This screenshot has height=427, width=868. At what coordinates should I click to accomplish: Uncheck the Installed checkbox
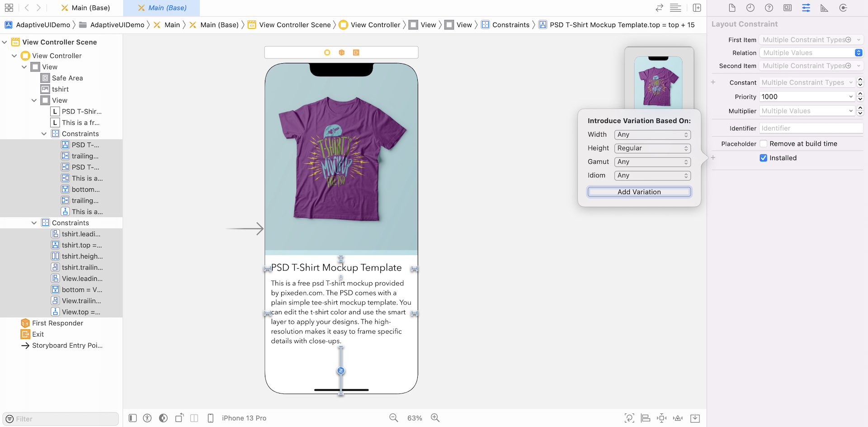click(x=764, y=158)
